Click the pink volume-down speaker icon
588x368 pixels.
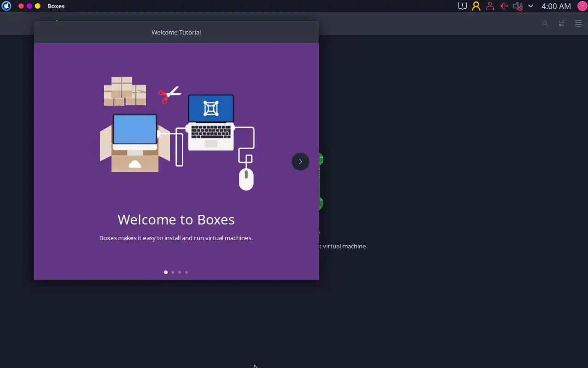coord(503,6)
